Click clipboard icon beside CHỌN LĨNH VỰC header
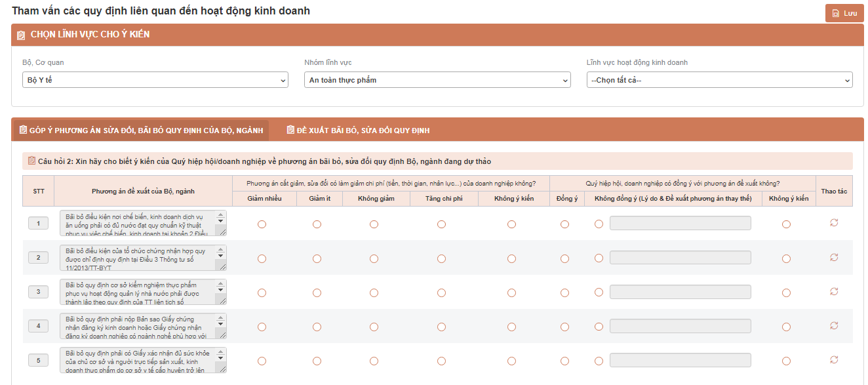The image size is (868, 385). pyautogui.click(x=21, y=35)
